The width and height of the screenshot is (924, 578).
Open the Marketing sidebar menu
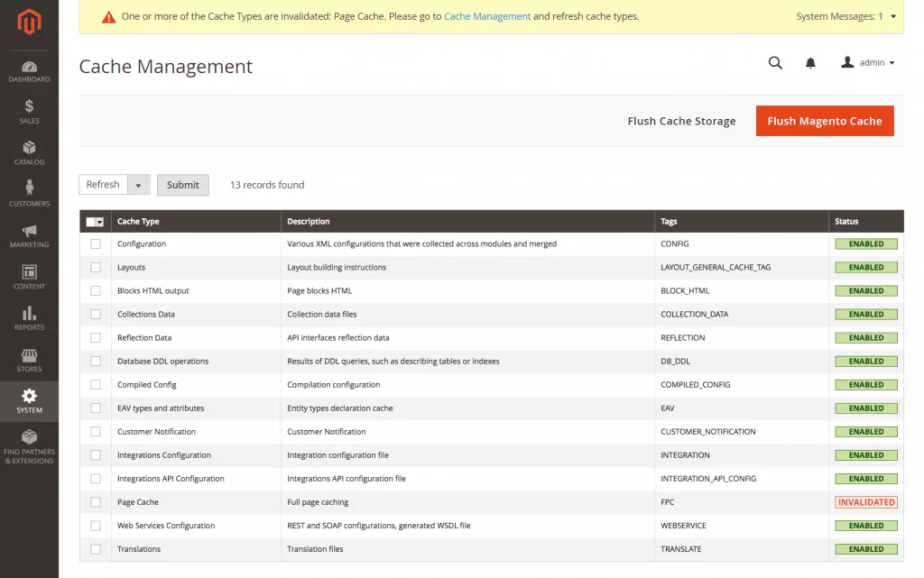pos(29,237)
